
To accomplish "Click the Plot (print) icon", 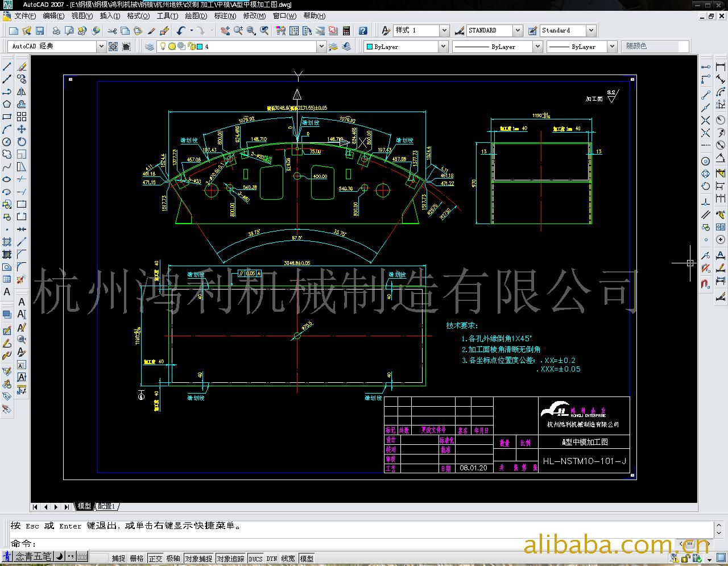I will (x=56, y=31).
